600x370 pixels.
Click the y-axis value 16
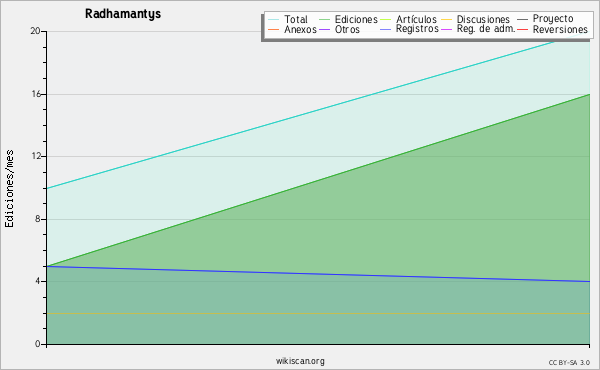pyautogui.click(x=35, y=94)
